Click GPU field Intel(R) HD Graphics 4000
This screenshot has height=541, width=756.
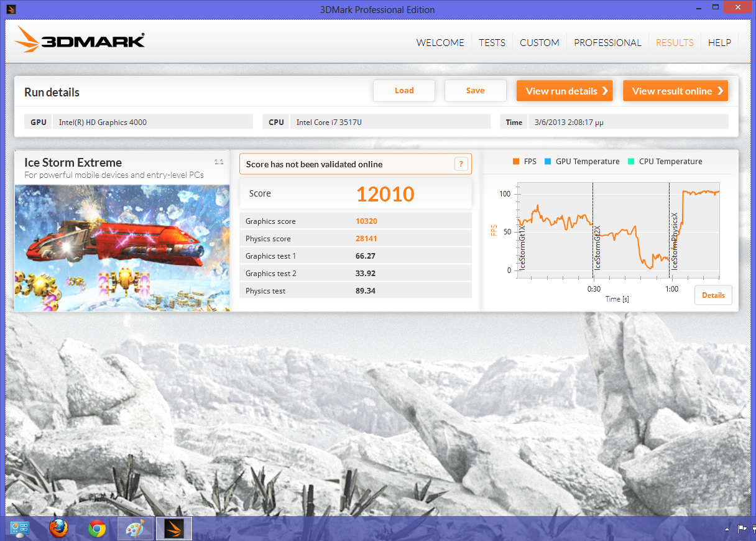pyautogui.click(x=153, y=122)
